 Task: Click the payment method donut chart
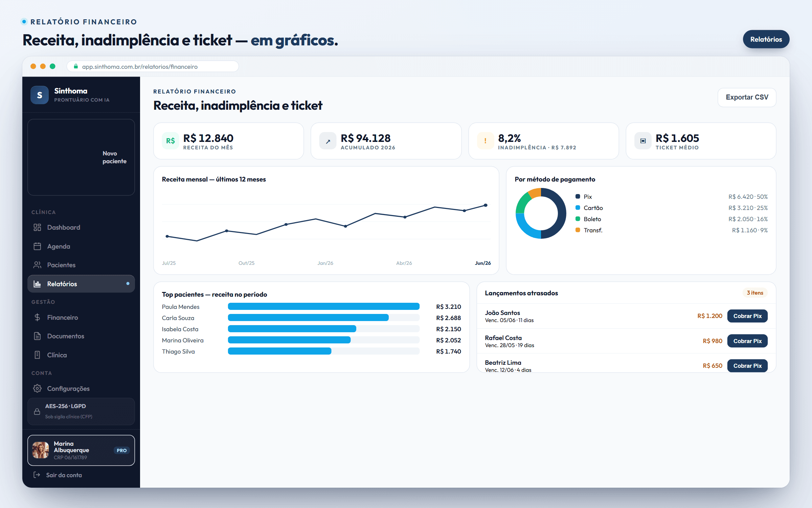541,213
